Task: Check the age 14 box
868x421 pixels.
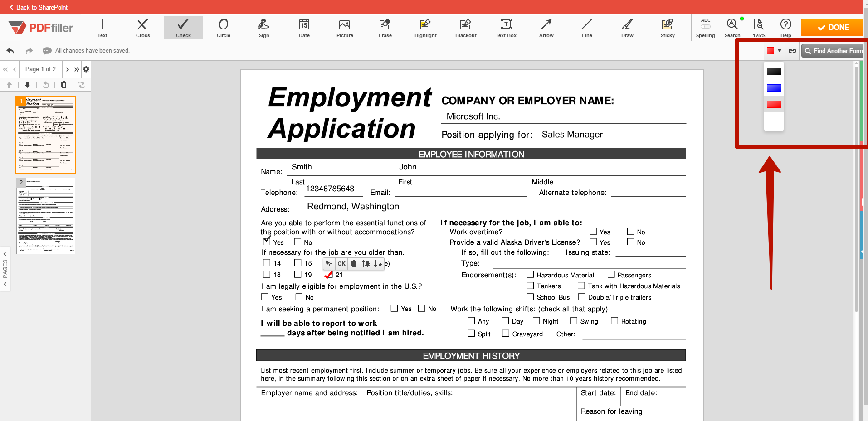Action: click(267, 263)
